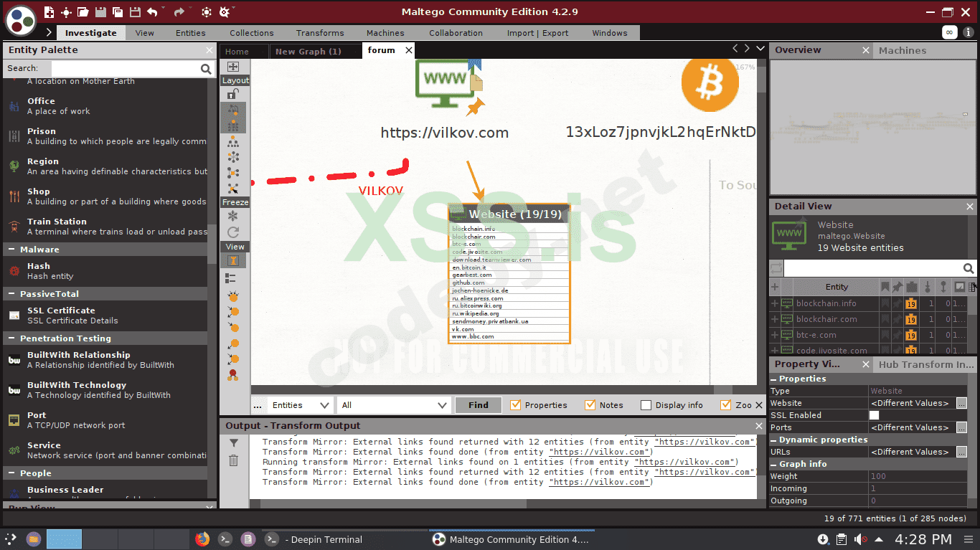
Task: Select the hierarchical layout icon
Action: (233, 142)
